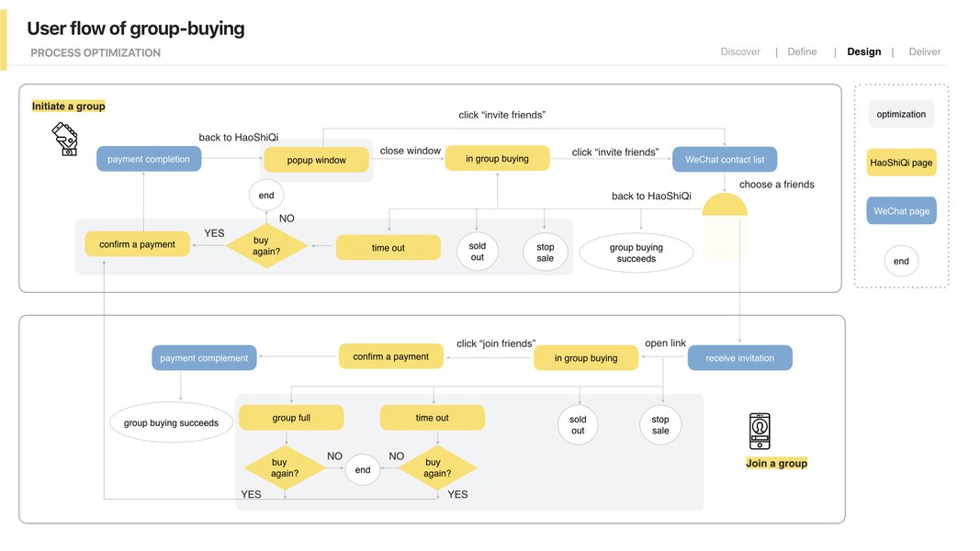980x551 pixels.
Task: Click the yellow half-circle friend chooser node
Action: (725, 207)
